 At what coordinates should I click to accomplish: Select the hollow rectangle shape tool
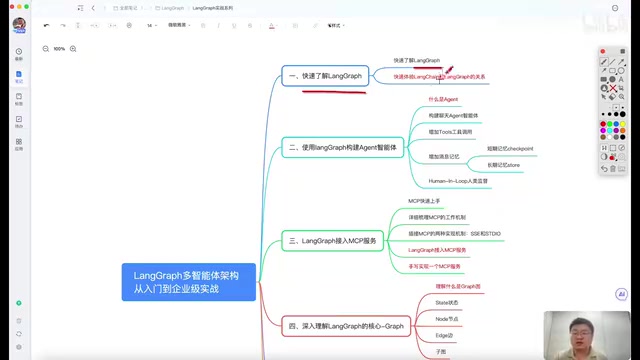click(x=612, y=71)
